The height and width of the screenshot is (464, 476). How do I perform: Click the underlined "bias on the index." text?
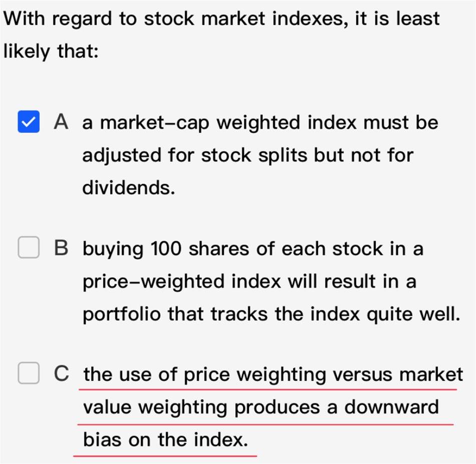tap(166, 439)
